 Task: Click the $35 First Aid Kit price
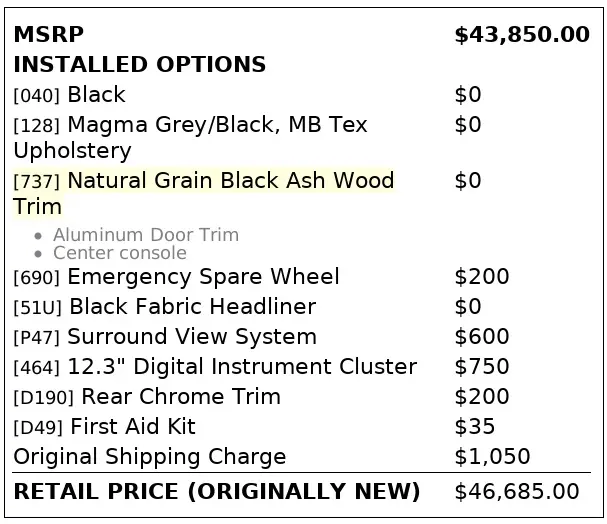[x=475, y=427]
